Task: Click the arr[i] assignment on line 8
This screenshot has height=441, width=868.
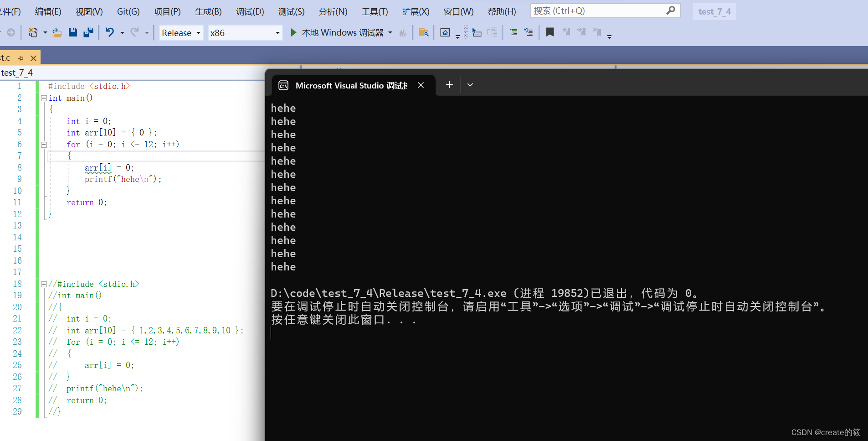Action: click(109, 167)
